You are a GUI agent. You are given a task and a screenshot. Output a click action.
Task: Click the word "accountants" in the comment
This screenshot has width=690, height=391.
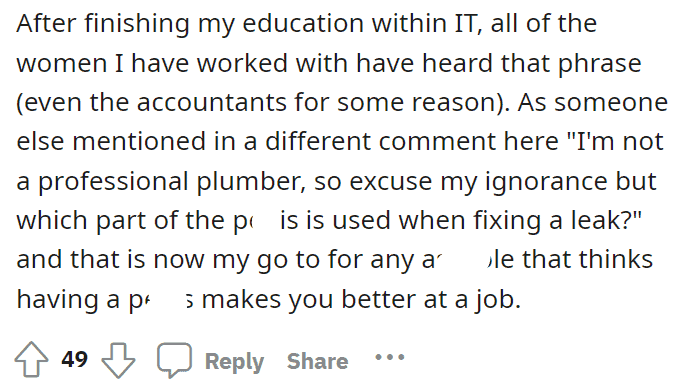[211, 102]
